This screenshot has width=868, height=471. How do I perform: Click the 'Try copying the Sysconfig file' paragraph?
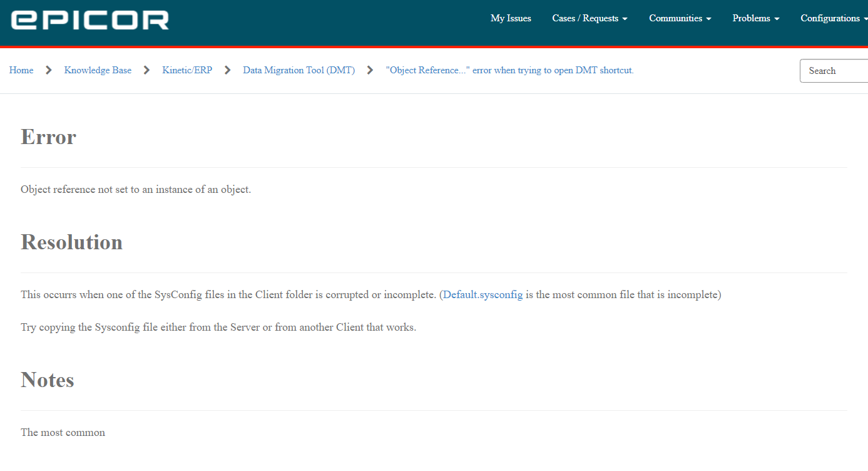click(x=218, y=327)
